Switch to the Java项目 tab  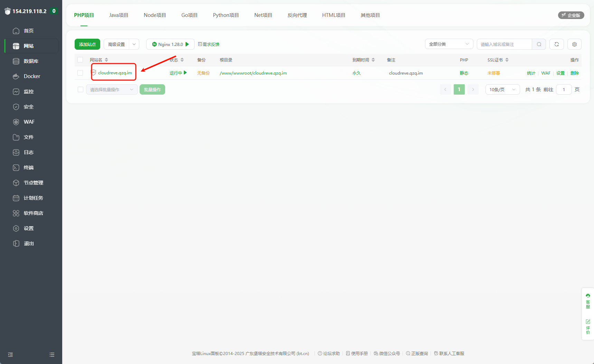tap(119, 15)
